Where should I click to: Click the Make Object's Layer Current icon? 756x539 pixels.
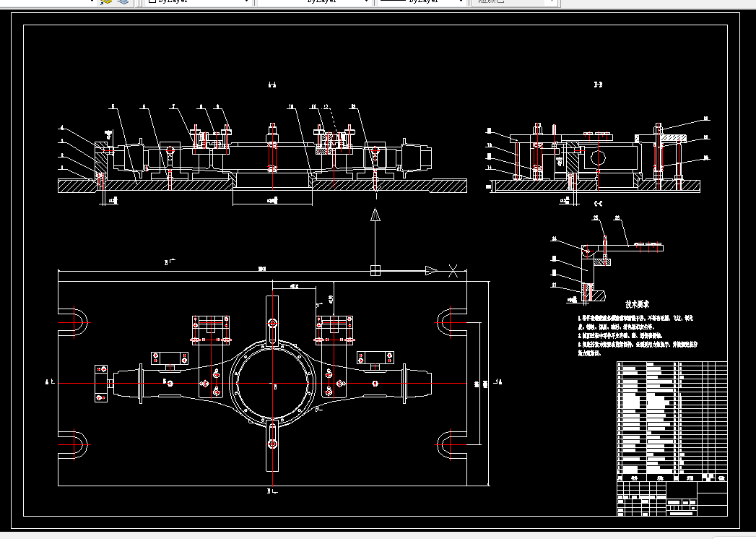(106, 2)
